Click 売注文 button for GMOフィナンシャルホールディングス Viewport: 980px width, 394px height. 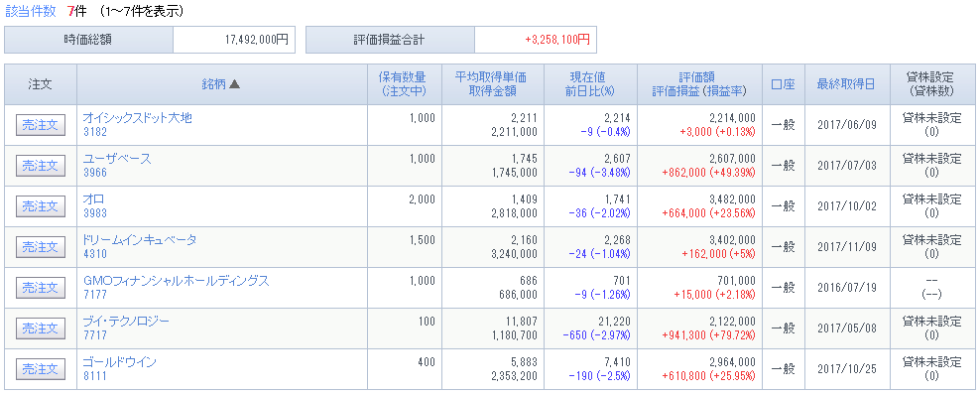coord(40,288)
